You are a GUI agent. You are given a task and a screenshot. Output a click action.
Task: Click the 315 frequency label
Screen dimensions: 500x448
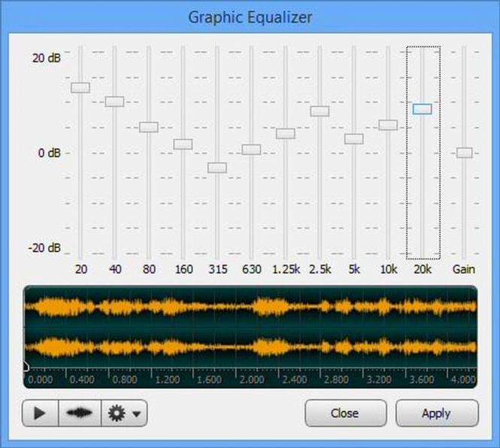[x=218, y=269]
